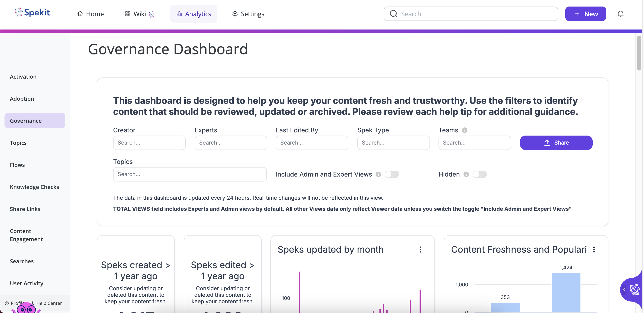Screen dimensions: 644x313
Task: Select Governance in the sidebar
Action: point(35,121)
